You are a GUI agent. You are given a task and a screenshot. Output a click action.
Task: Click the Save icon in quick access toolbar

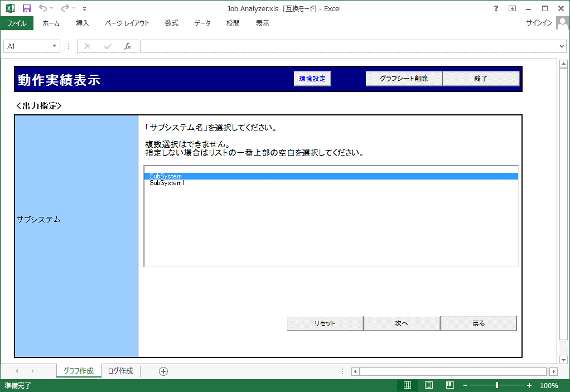click(x=27, y=8)
